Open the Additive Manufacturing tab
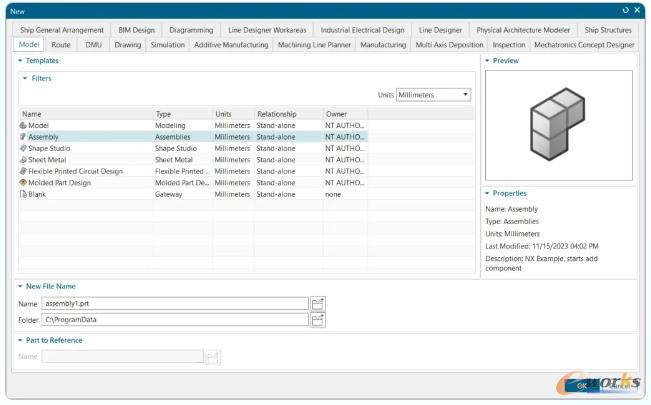The image size is (651, 405). tap(231, 45)
